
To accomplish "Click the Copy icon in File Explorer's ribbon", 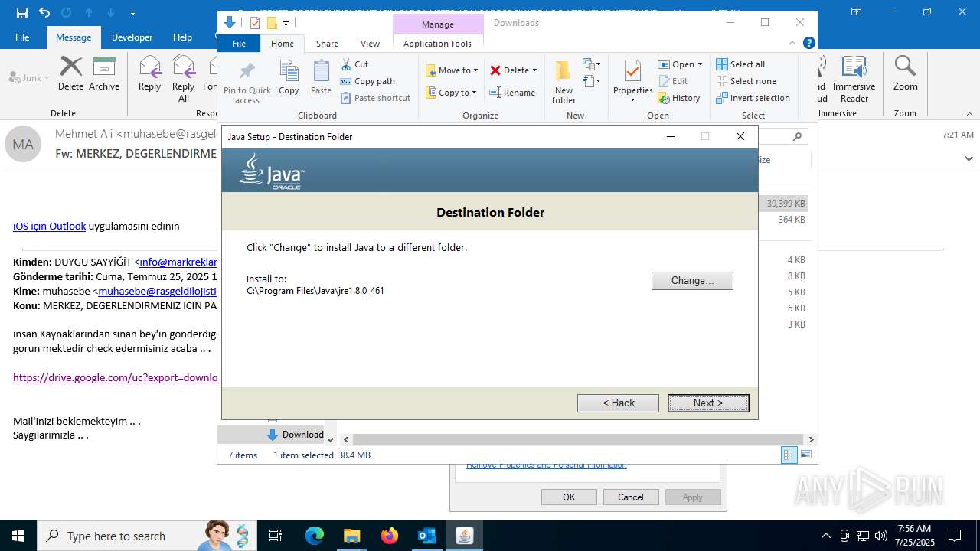I will click(289, 78).
